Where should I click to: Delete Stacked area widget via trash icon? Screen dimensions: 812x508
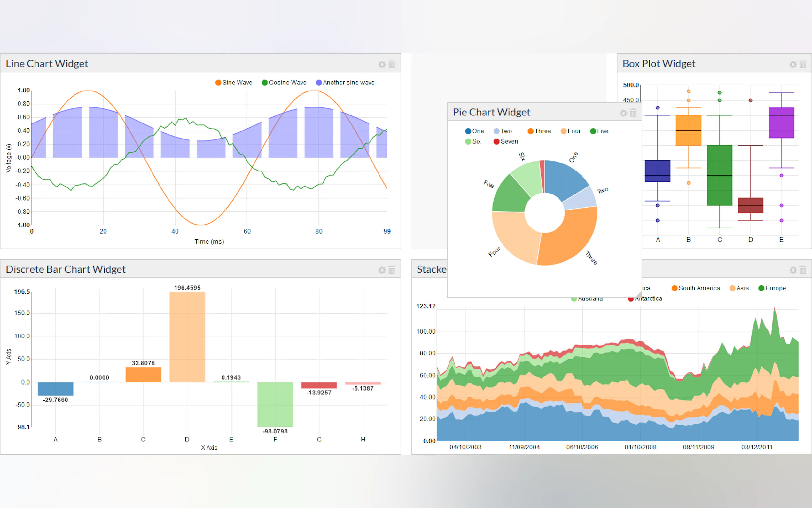(803, 270)
